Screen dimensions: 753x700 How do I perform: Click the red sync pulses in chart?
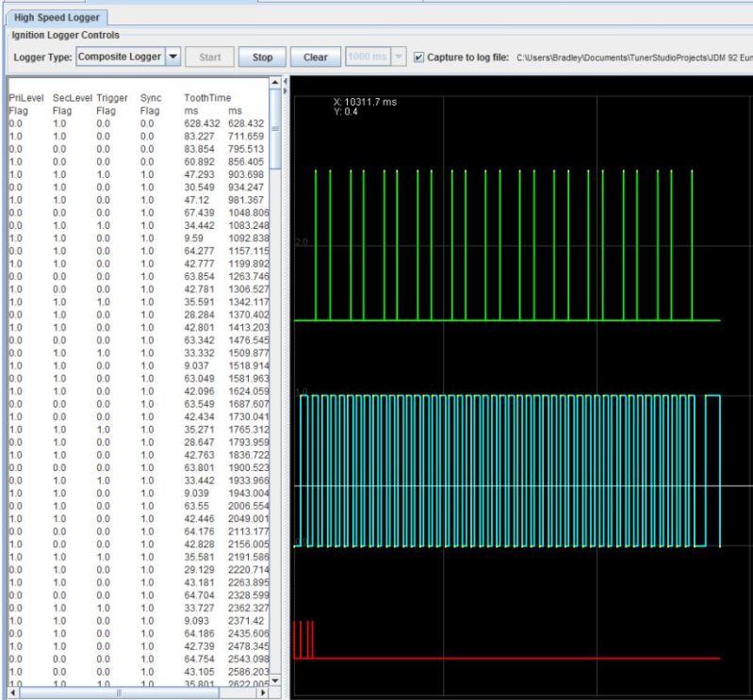tap(303, 641)
